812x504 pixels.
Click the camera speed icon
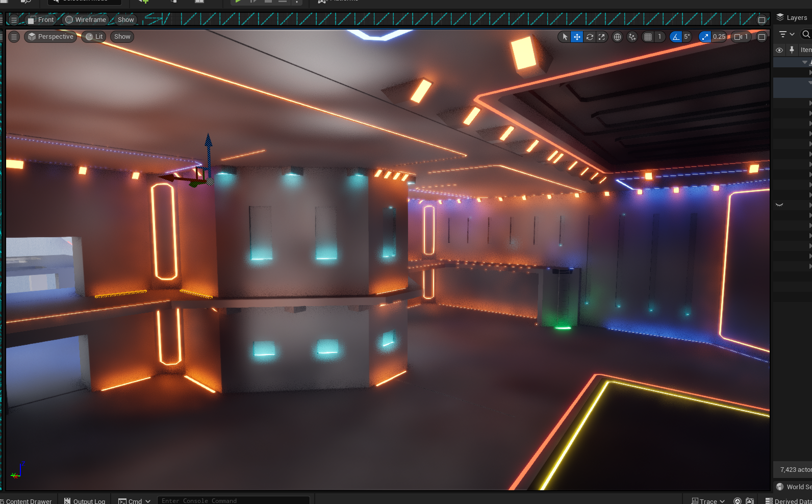tap(738, 37)
